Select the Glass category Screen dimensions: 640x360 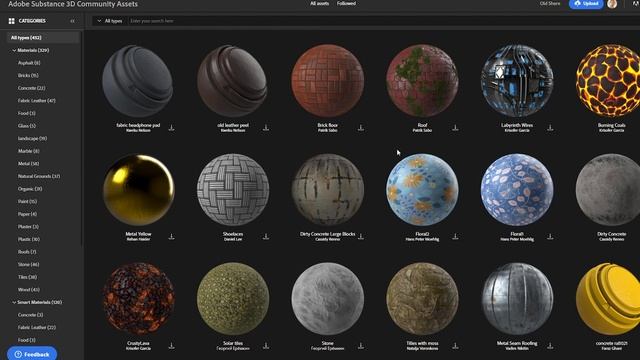click(x=27, y=126)
